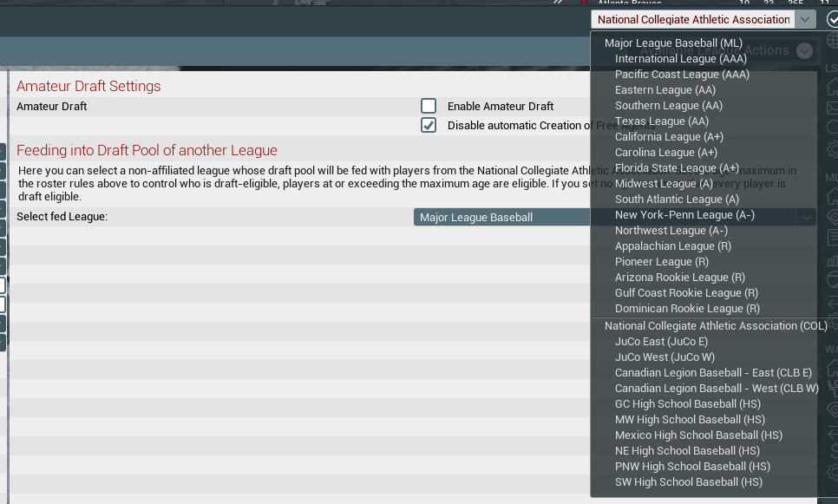The width and height of the screenshot is (838, 504).
Task: Click the circled checkmark icon at top right
Action: tap(832, 20)
